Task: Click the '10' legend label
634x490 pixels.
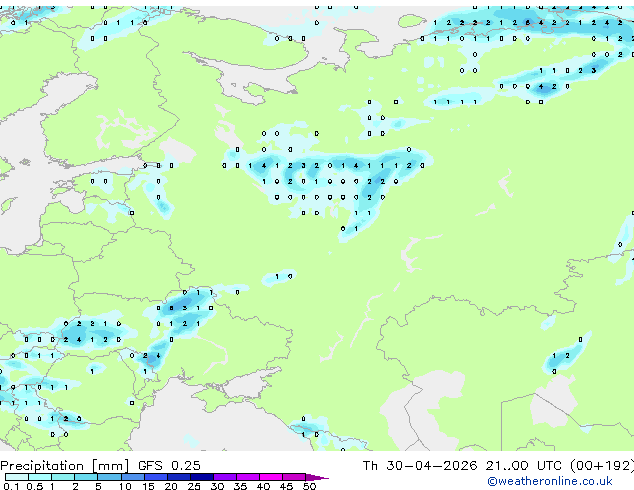Action: point(125,486)
